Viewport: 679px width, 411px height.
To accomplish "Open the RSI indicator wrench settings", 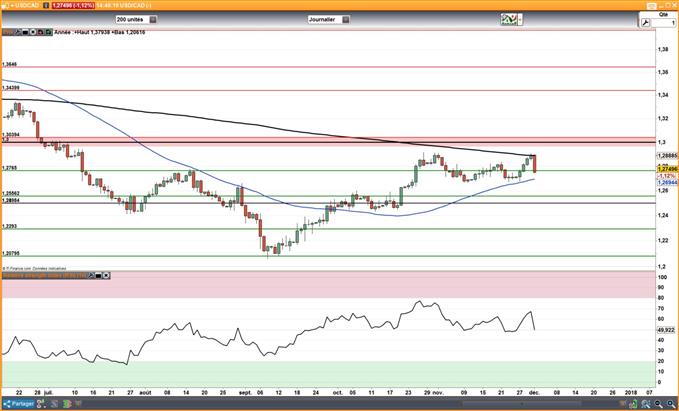I will click(91, 275).
